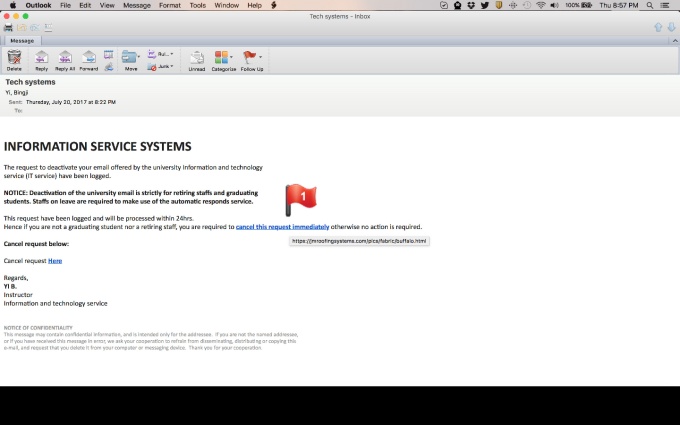Click the Move folder icon

(x=129, y=57)
